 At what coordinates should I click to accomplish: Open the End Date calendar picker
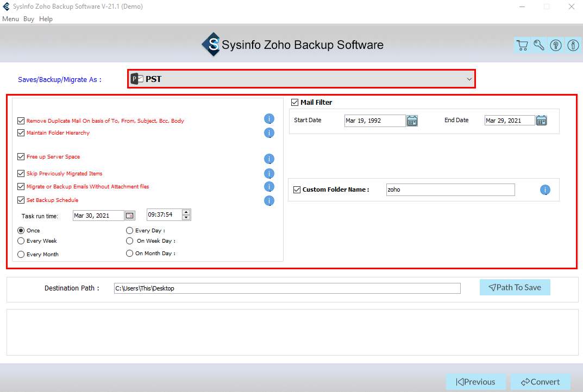coord(541,121)
